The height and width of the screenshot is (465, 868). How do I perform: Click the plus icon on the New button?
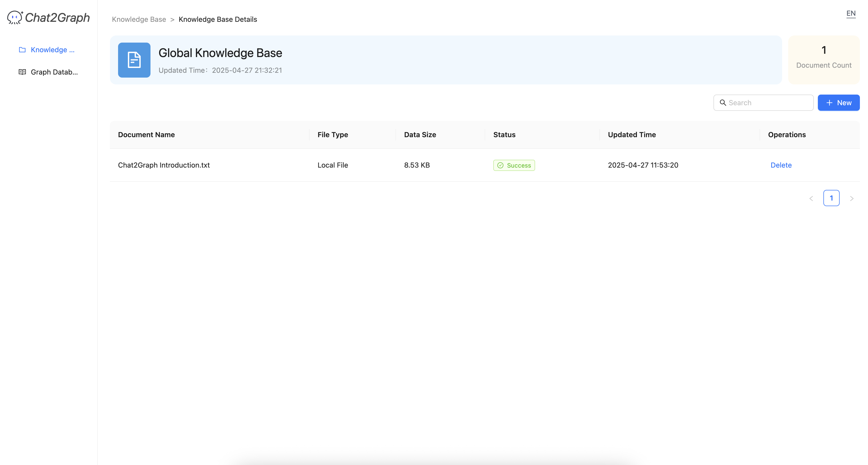(829, 103)
